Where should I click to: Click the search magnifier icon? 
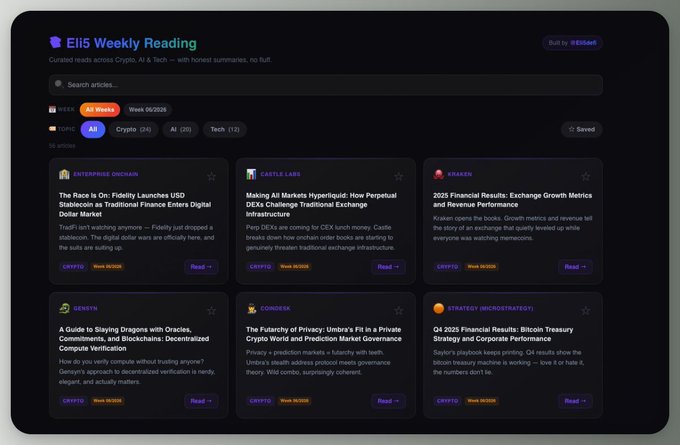click(x=59, y=84)
